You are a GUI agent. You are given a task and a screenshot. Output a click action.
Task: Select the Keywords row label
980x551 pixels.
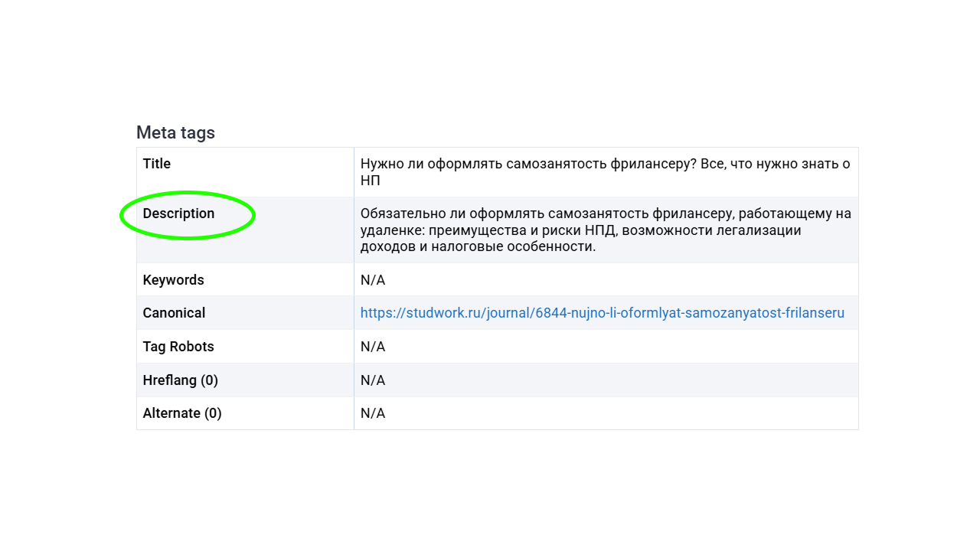[173, 280]
